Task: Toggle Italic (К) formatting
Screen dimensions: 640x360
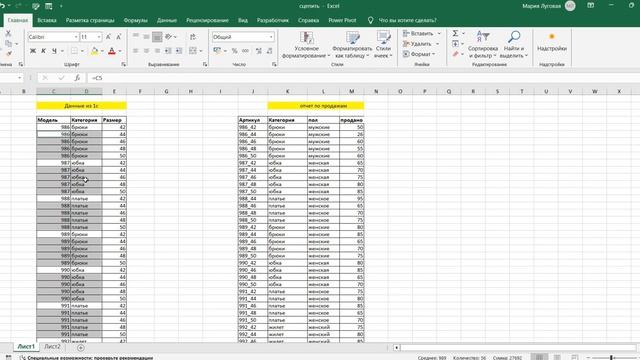Action: 43,51
